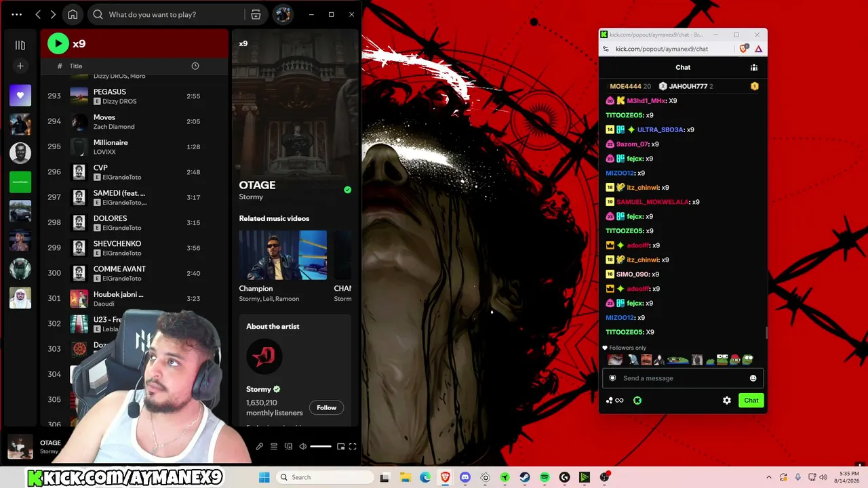Open the Spotify profile avatar menu
The image size is (868, 488).
point(283,14)
